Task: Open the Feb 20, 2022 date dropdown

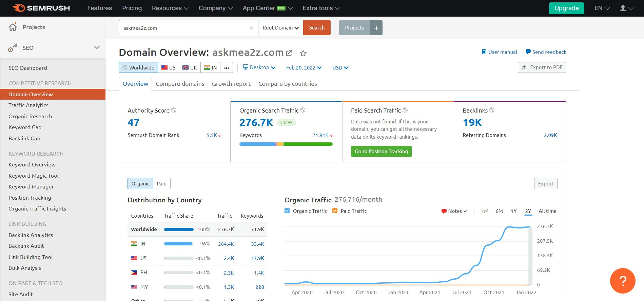Action: pos(304,67)
